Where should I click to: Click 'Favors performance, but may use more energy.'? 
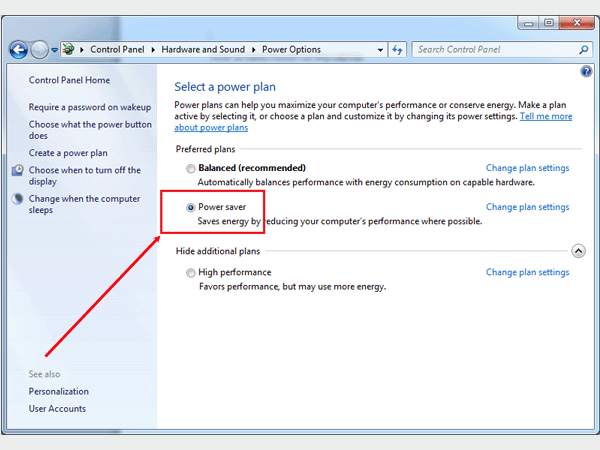click(292, 287)
